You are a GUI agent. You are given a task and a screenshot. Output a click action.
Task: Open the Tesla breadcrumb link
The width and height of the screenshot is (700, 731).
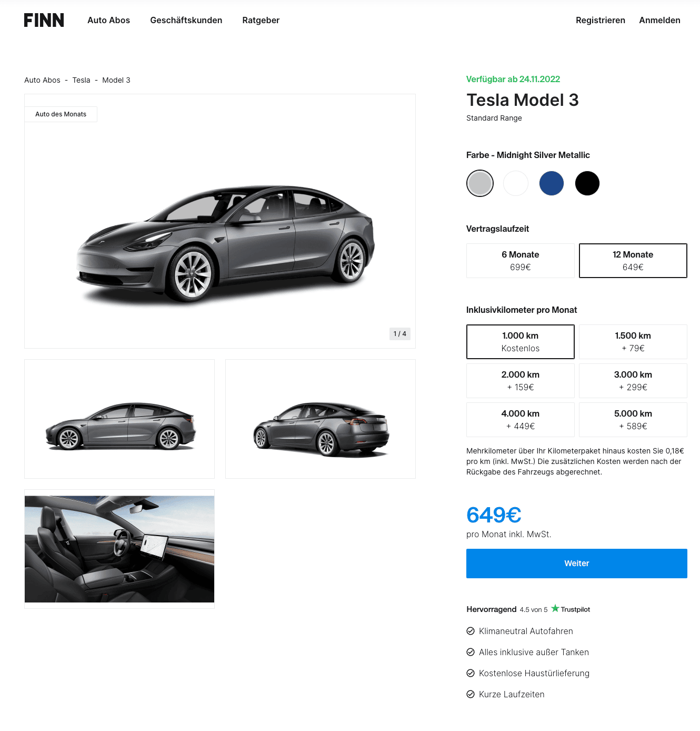tap(81, 80)
